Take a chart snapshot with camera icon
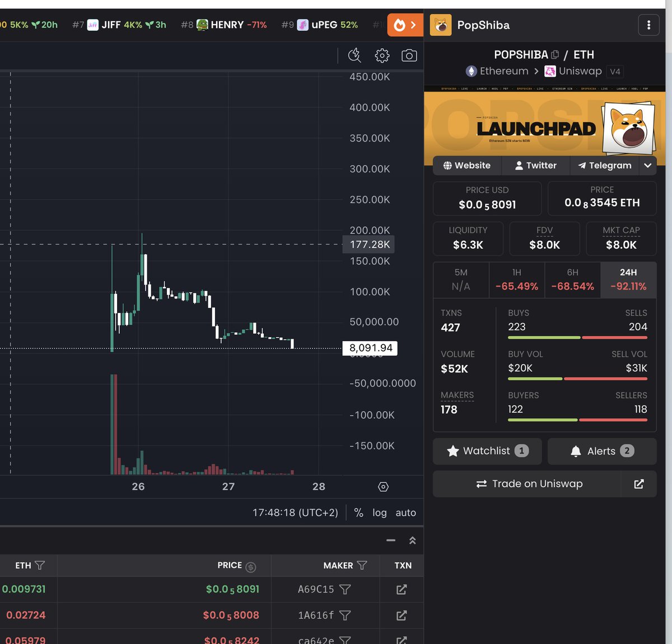The height and width of the screenshot is (644, 672). click(x=409, y=55)
